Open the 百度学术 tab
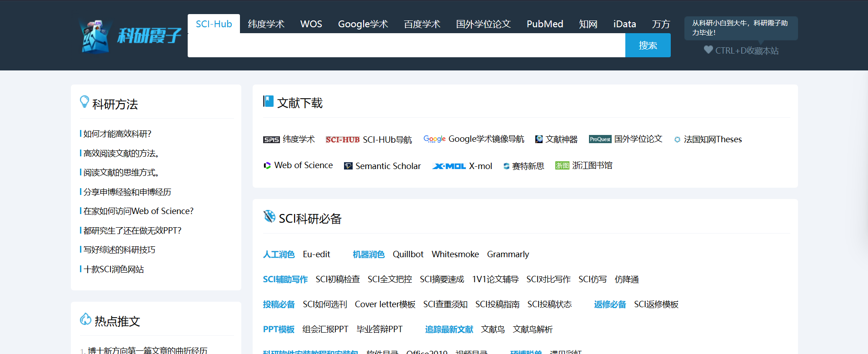This screenshot has height=354, width=868. (422, 24)
